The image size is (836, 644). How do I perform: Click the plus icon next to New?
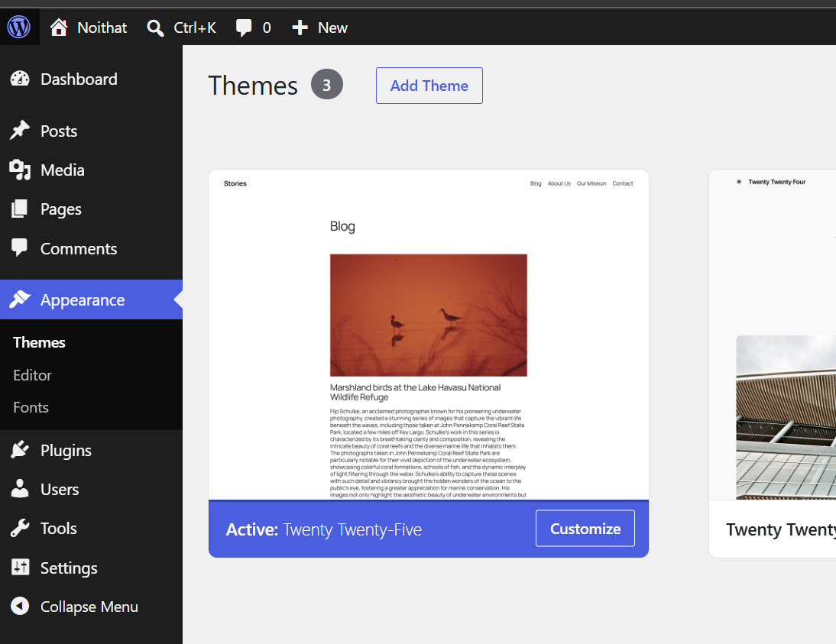click(x=300, y=28)
